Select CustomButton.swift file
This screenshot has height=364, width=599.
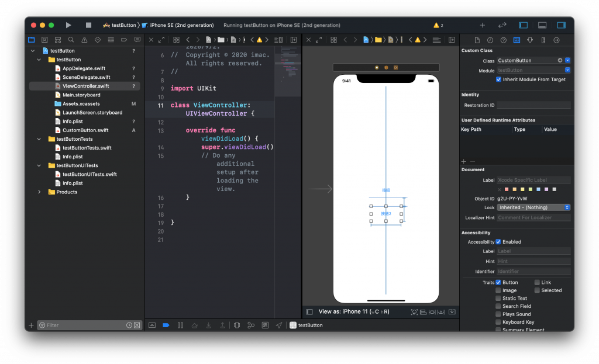(85, 130)
